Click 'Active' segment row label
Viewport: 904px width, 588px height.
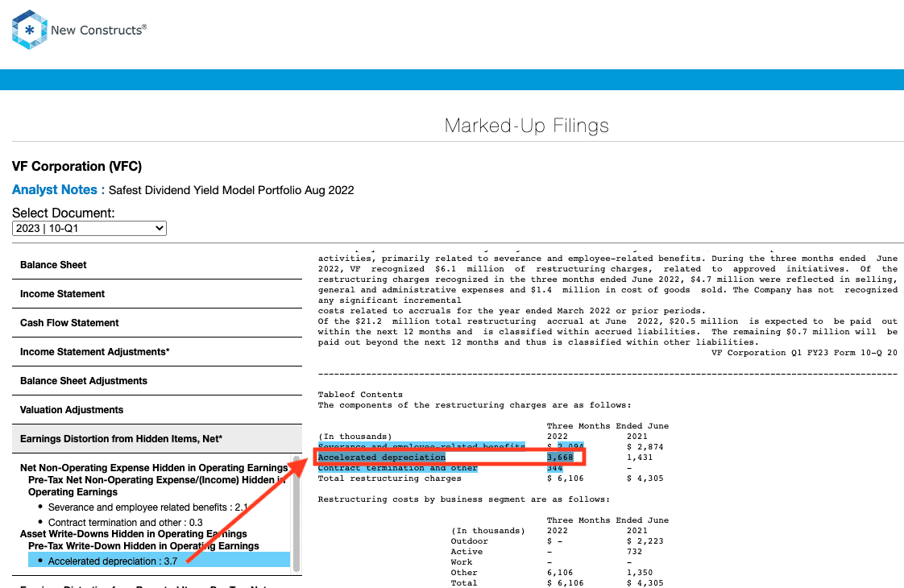pos(467,552)
